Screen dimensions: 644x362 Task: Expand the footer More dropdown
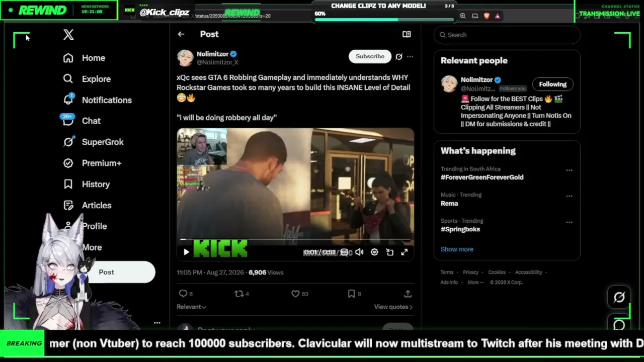point(474,283)
